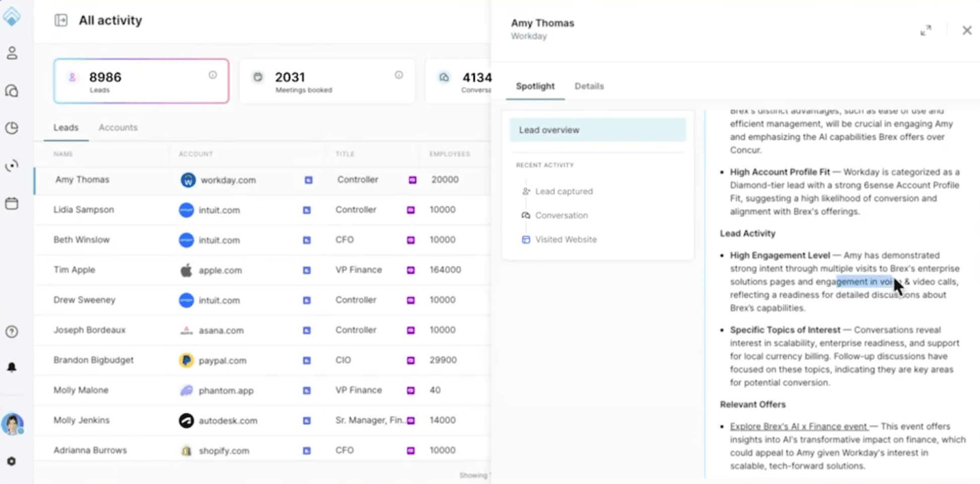Open the notifications bell icon
The width and height of the screenshot is (980, 484).
click(12, 367)
